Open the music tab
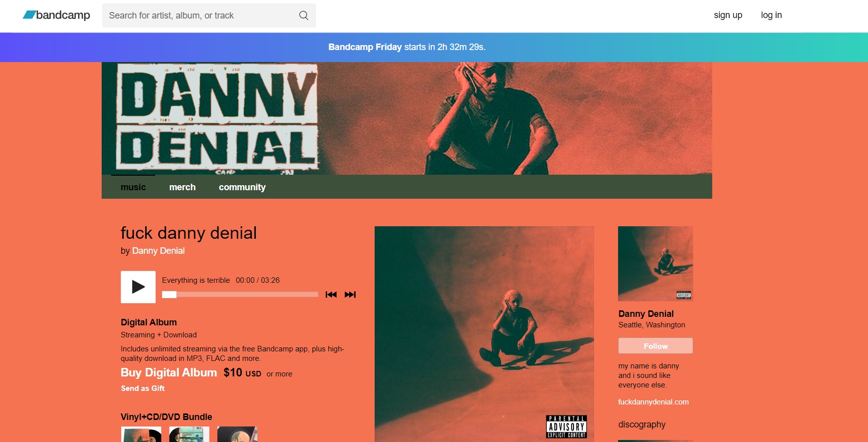The height and width of the screenshot is (442, 868). point(133,187)
